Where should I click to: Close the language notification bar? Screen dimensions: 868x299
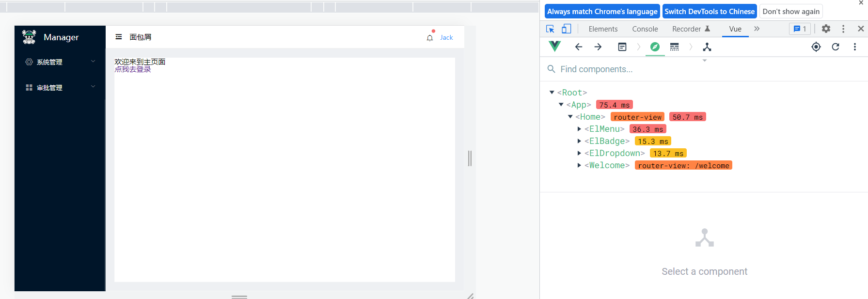coord(861,3)
